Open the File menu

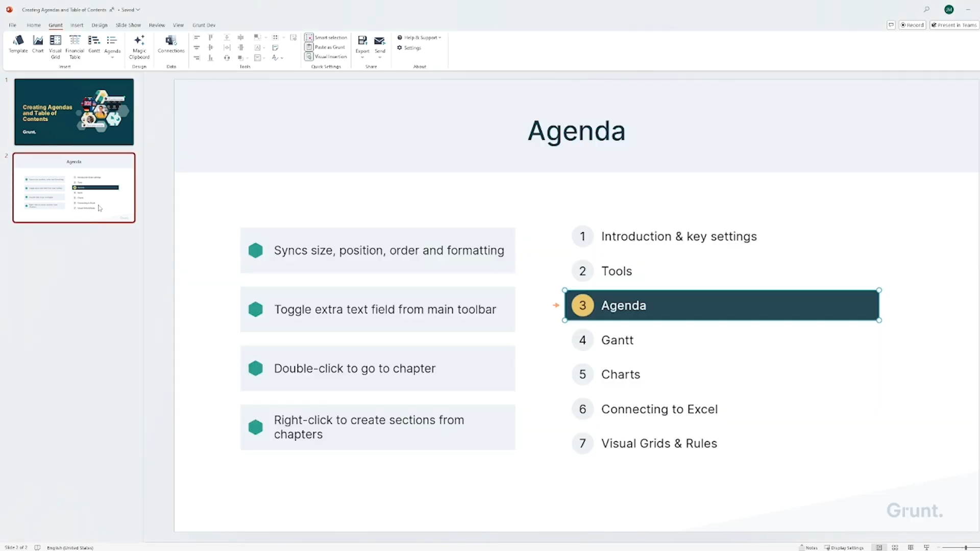click(x=12, y=25)
